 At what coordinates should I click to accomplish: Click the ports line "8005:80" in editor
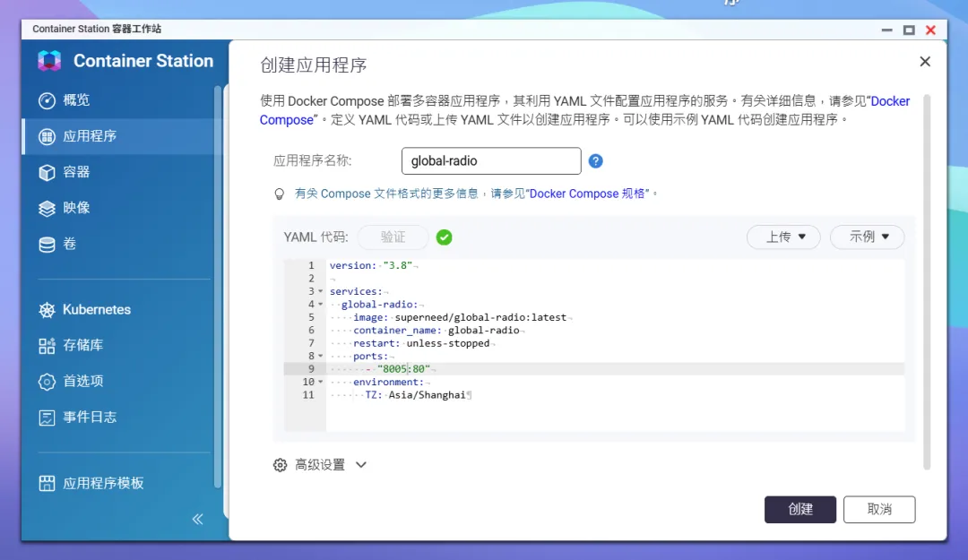tap(403, 368)
